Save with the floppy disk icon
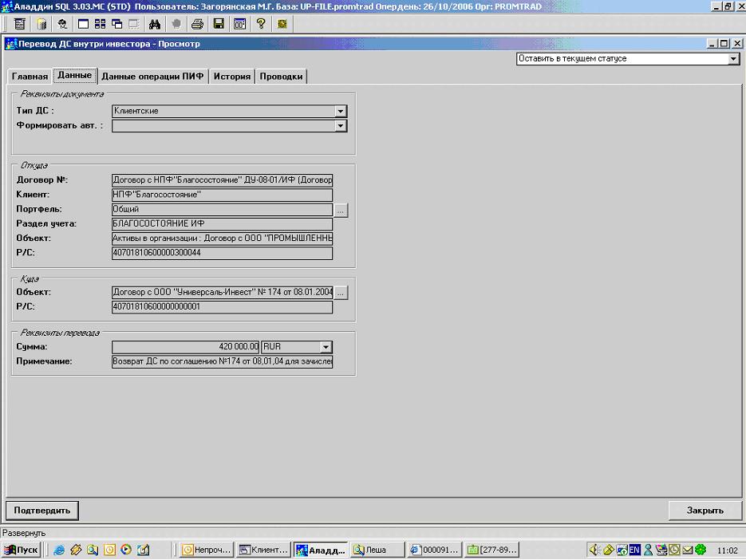 219,24
